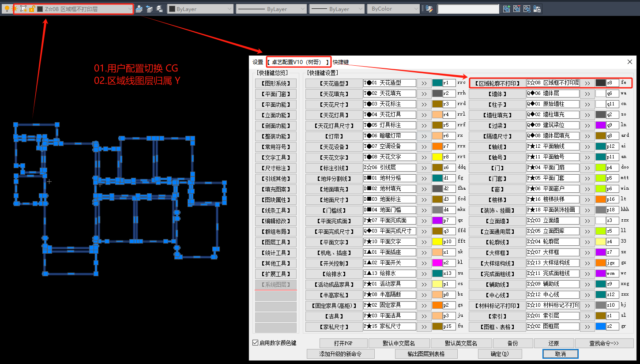Screen dimensions: 640x364
Task: Uncheck the 启用数字颜色键 checkbox
Action: (256, 343)
